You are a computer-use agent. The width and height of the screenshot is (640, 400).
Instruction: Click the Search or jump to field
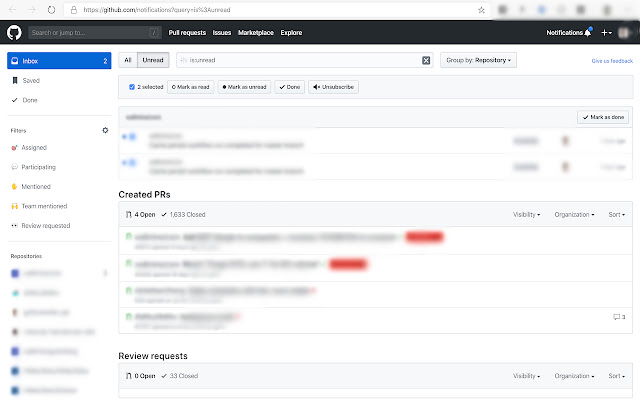coord(95,33)
